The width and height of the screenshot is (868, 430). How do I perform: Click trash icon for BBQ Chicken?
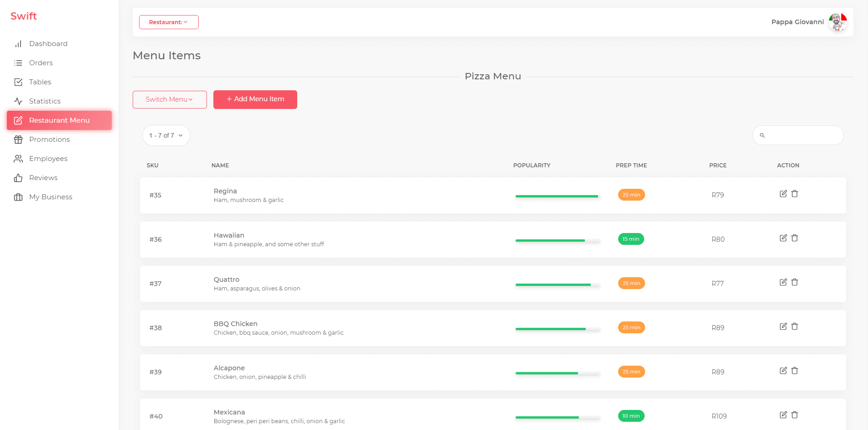tap(795, 326)
